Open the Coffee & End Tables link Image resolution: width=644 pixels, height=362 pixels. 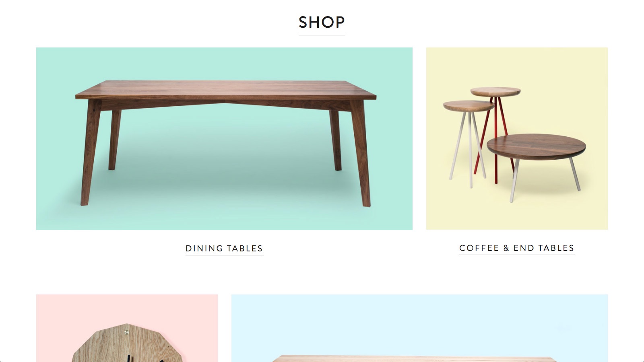point(517,248)
